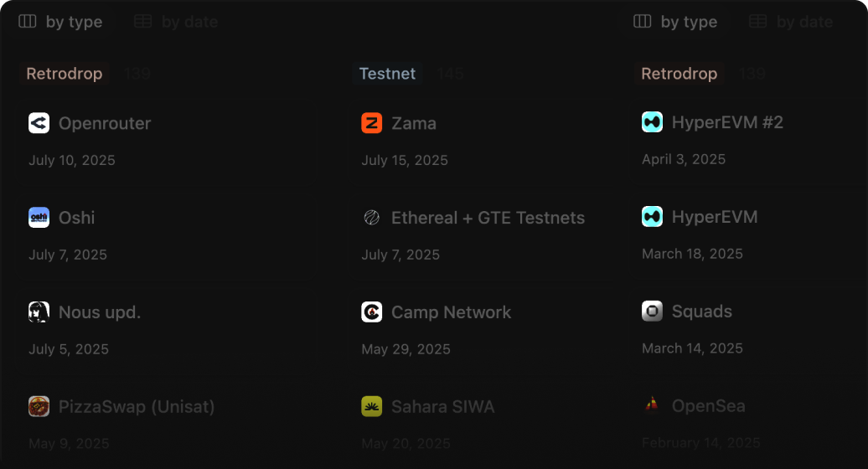868x469 pixels.
Task: Click the OpenSea project icon
Action: click(x=653, y=406)
